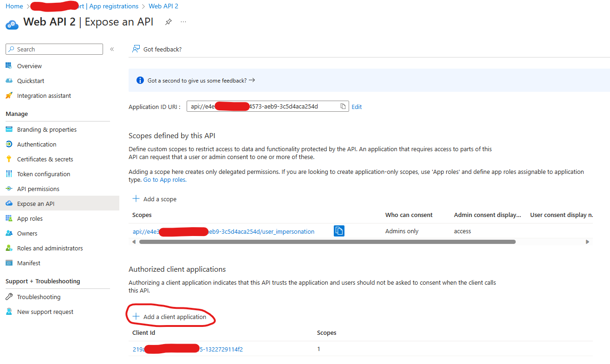Open the user_impersonation scope details
The width and height of the screenshot is (610, 364).
click(223, 231)
